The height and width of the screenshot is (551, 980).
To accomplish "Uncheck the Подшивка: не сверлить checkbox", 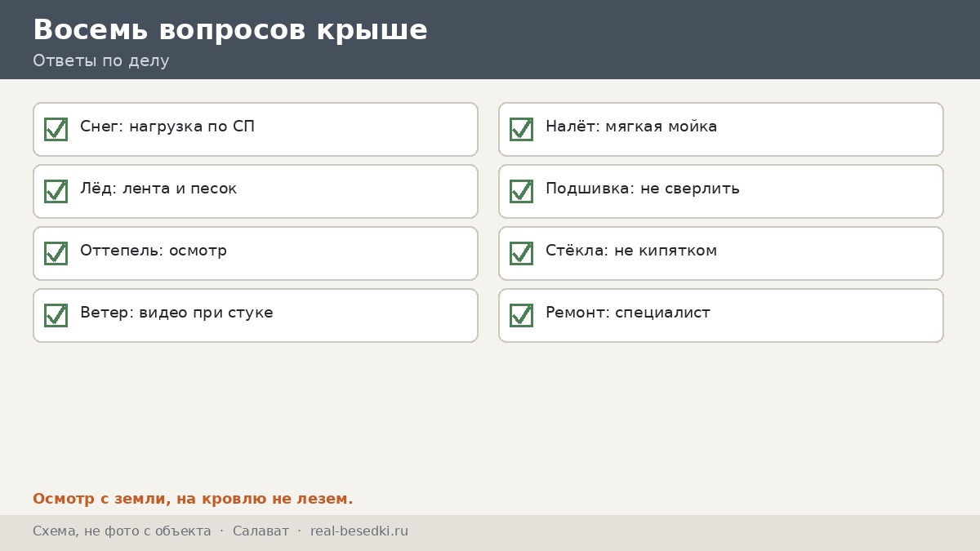I will click(521, 191).
